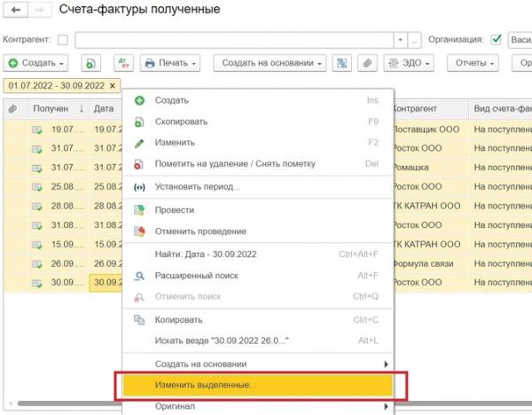The image size is (532, 415).
Task: Click the document icon in the 15.09 row
Action: [x=37, y=245]
